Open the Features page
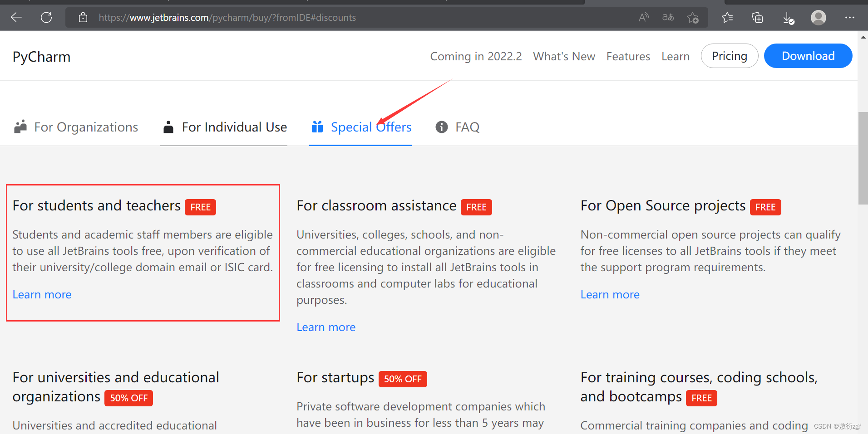 click(628, 56)
